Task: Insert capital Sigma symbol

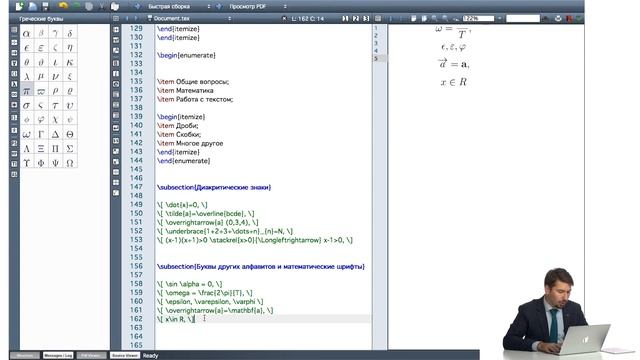Action: [70, 149]
